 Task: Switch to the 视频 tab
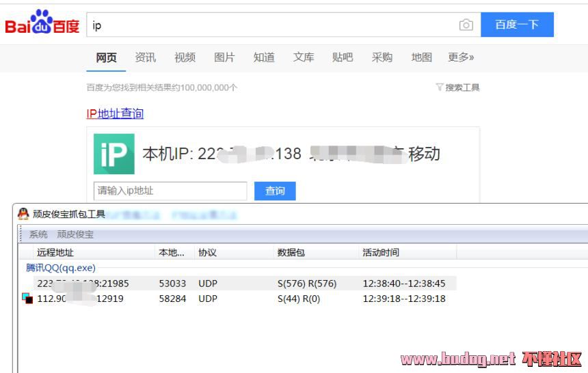point(185,57)
